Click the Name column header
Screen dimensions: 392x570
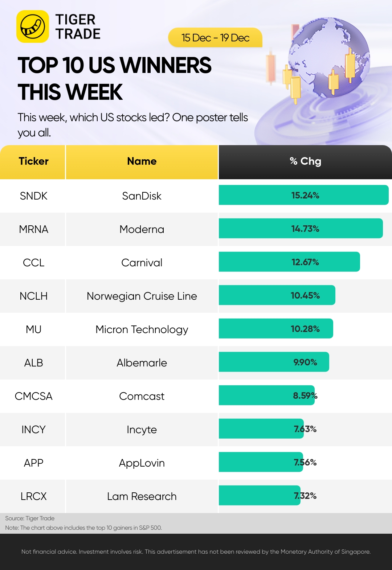(x=142, y=161)
